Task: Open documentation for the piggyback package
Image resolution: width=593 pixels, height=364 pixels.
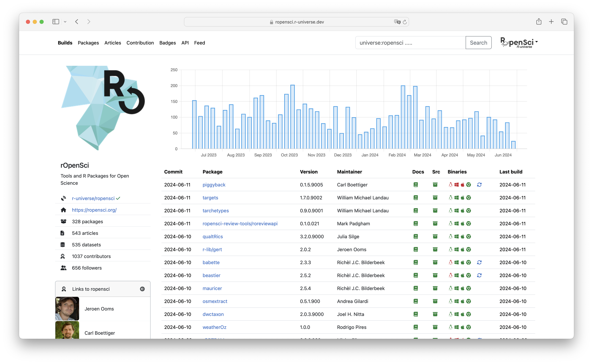Action: tap(416, 185)
